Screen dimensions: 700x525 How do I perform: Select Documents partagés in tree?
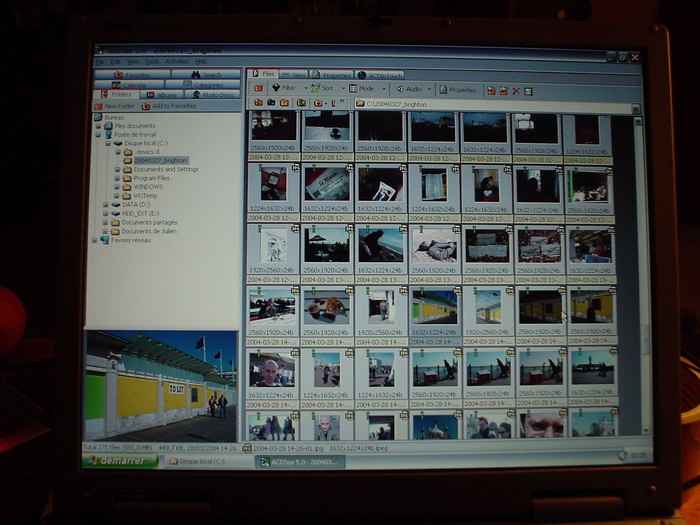(149, 222)
